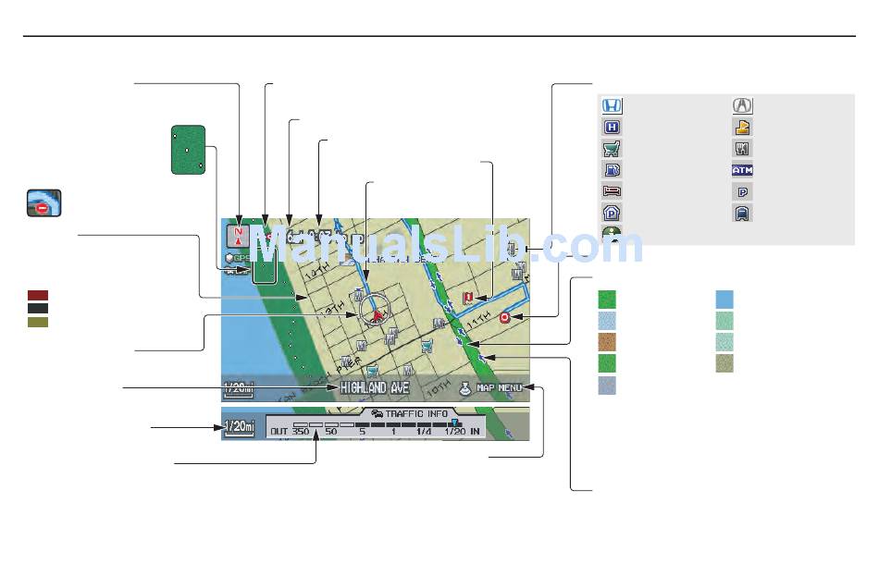Select the red waypoint flag on map
Image resolution: width=879 pixels, height=588 pixels.
[x=467, y=298]
